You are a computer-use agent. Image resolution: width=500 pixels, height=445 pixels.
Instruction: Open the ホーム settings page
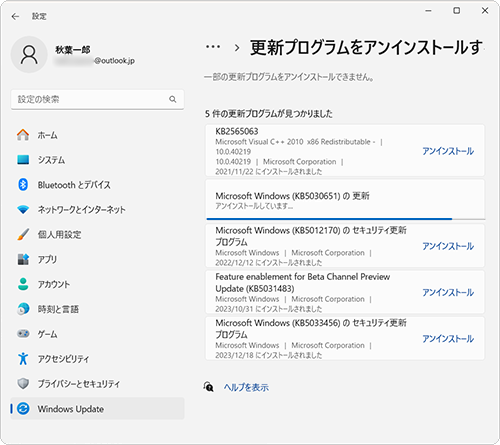(97, 135)
